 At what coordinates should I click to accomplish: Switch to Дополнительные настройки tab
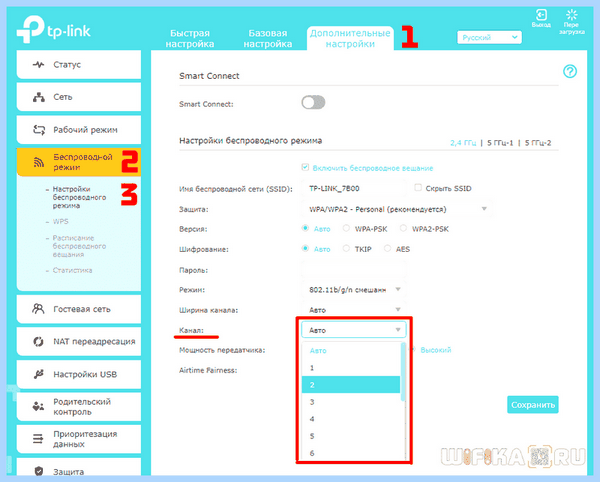350,38
